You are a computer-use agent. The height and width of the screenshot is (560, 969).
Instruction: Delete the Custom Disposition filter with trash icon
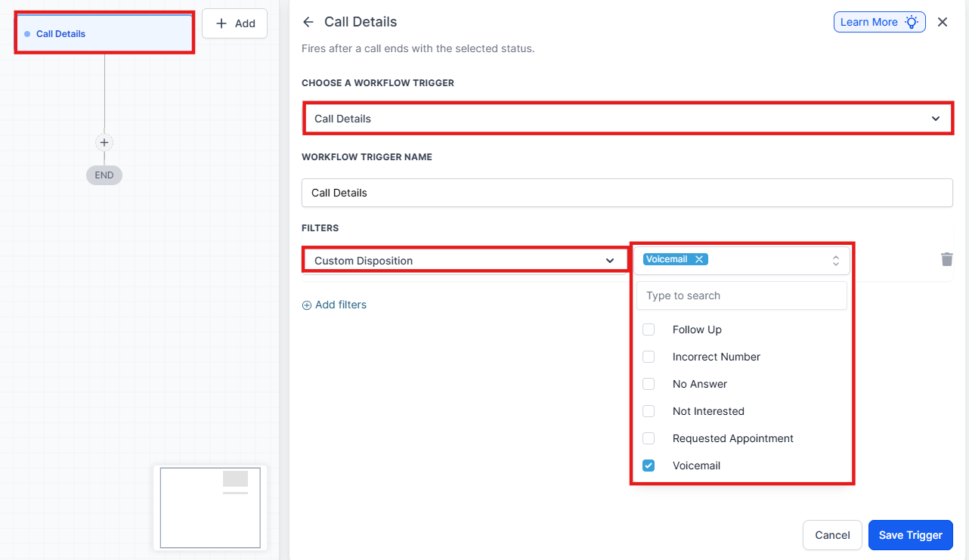tap(946, 259)
